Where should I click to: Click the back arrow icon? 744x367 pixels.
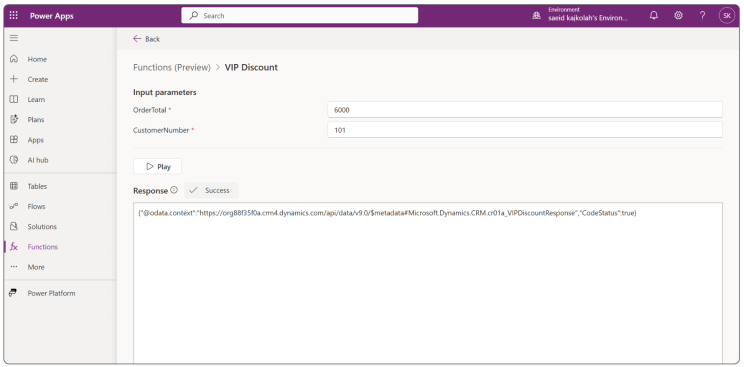[x=137, y=38]
